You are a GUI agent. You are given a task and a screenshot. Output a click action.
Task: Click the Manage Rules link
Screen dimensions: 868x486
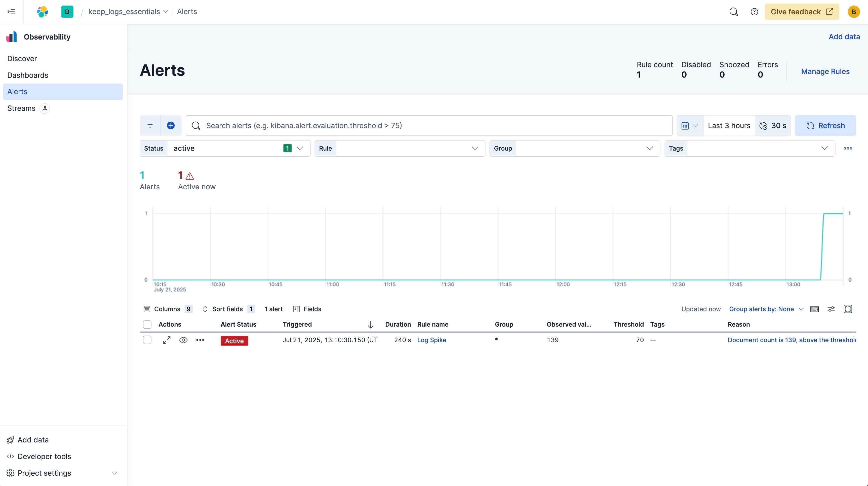click(825, 72)
